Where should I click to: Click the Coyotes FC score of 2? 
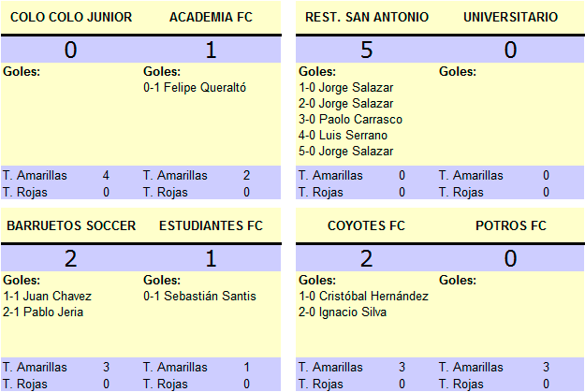pyautogui.click(x=366, y=258)
